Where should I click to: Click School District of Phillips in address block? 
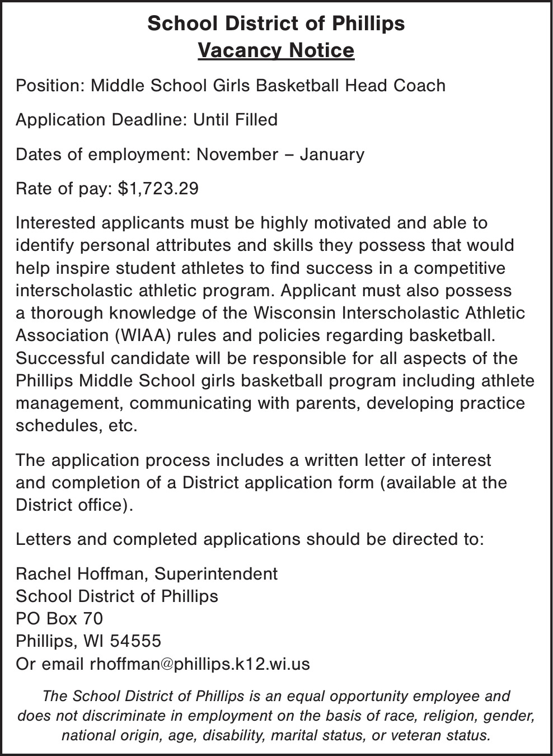(x=117, y=596)
